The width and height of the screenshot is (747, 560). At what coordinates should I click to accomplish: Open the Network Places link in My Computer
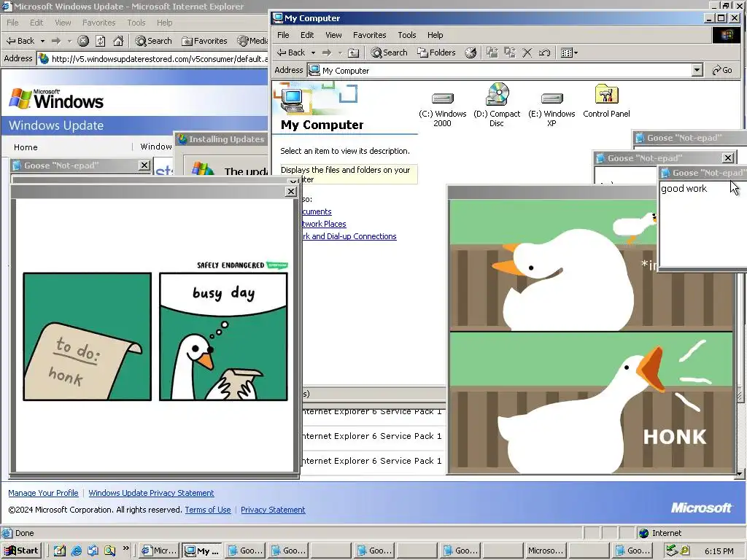[x=324, y=224]
